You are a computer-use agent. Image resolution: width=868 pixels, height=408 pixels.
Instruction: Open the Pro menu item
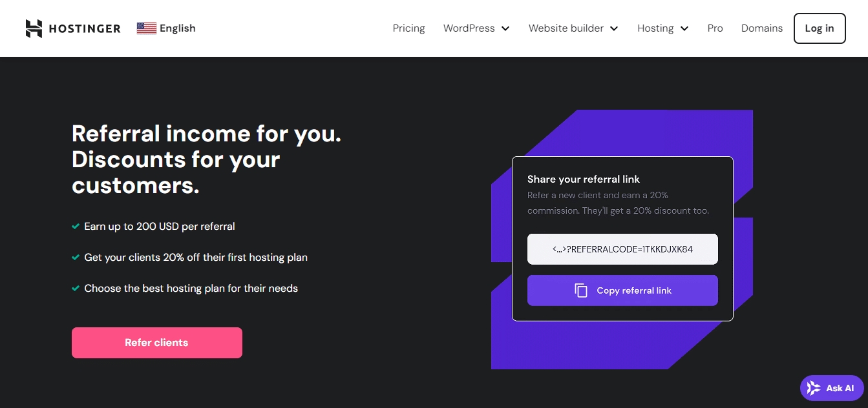(x=715, y=28)
